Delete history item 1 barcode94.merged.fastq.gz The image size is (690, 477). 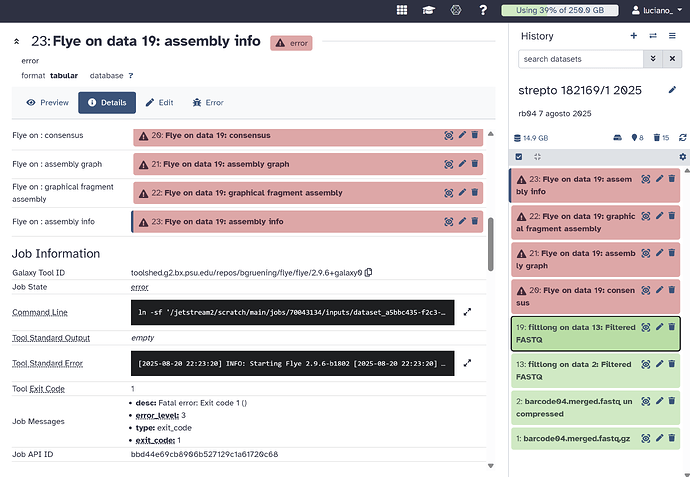[672, 438]
